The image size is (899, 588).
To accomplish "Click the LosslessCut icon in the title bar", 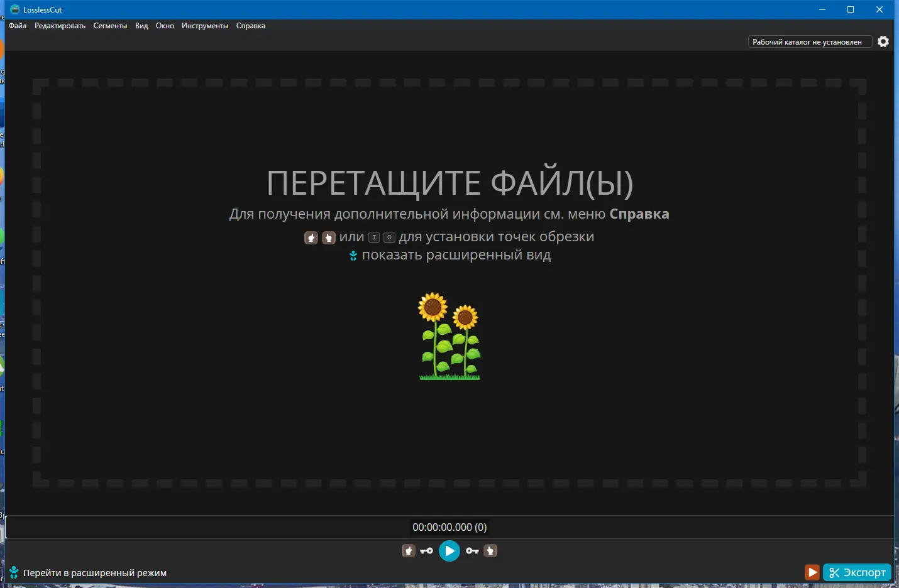I will (14, 9).
